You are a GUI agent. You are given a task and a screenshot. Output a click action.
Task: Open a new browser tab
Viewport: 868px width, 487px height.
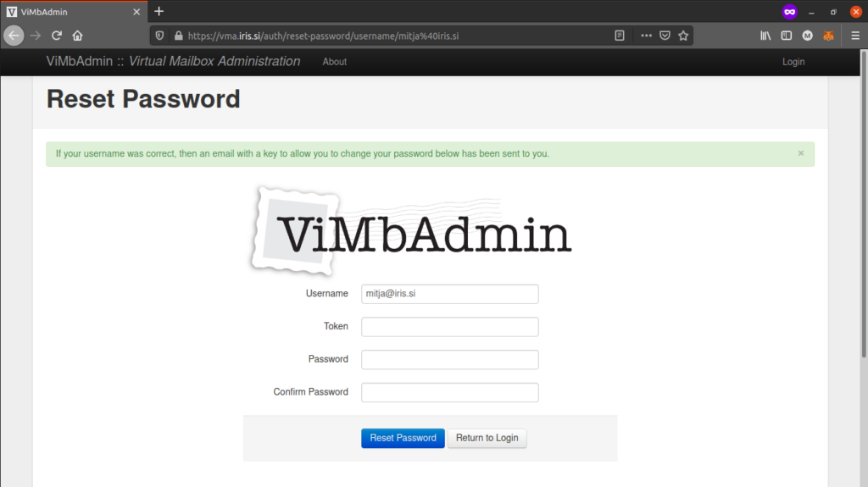pyautogui.click(x=159, y=11)
